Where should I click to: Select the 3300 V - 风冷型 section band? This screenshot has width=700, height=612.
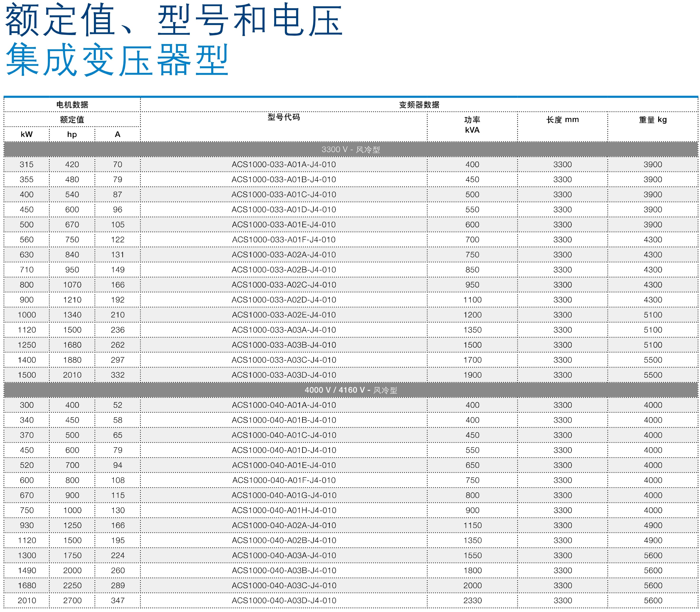click(351, 150)
